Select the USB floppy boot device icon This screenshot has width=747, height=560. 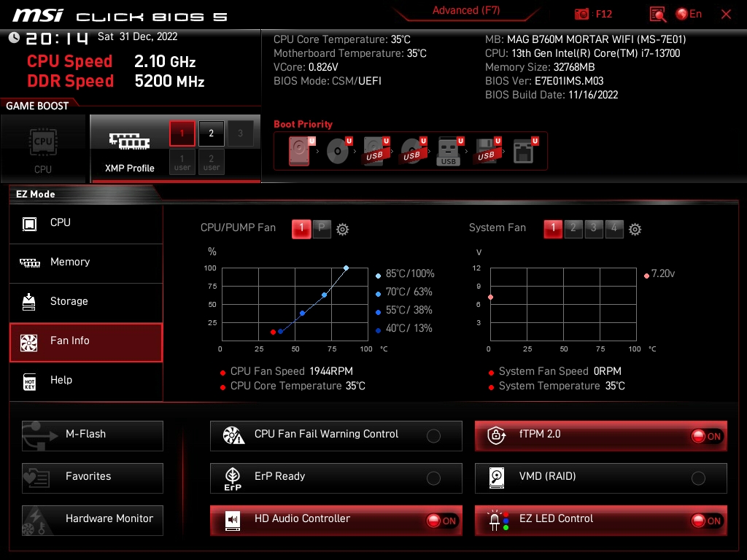coord(487,151)
